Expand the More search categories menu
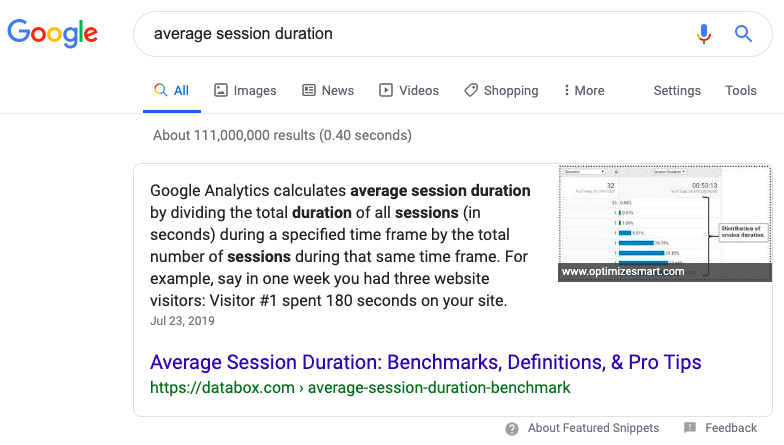Image resolution: width=784 pixels, height=445 pixels. (x=584, y=90)
